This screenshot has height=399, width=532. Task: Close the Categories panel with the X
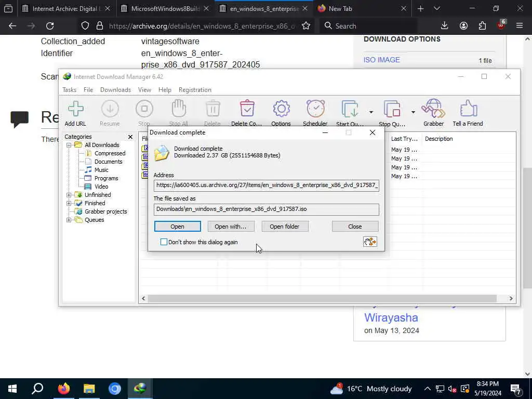130,137
